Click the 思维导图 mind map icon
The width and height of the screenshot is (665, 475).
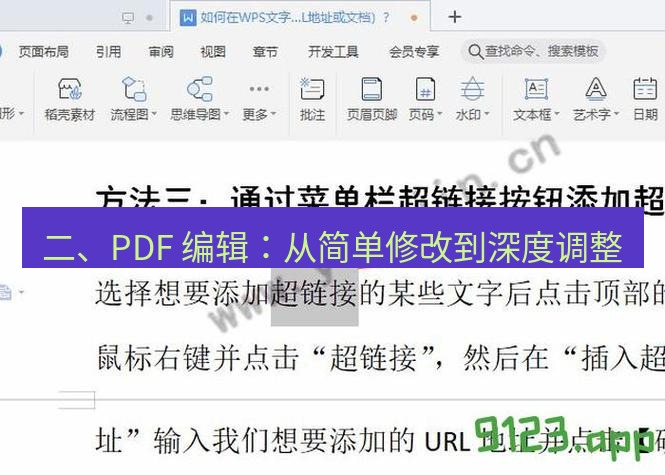point(200,89)
